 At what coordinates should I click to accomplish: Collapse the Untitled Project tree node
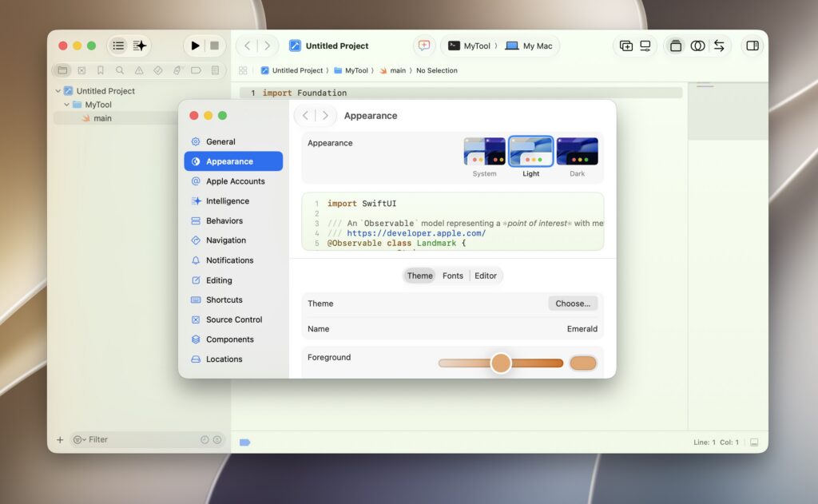point(58,91)
